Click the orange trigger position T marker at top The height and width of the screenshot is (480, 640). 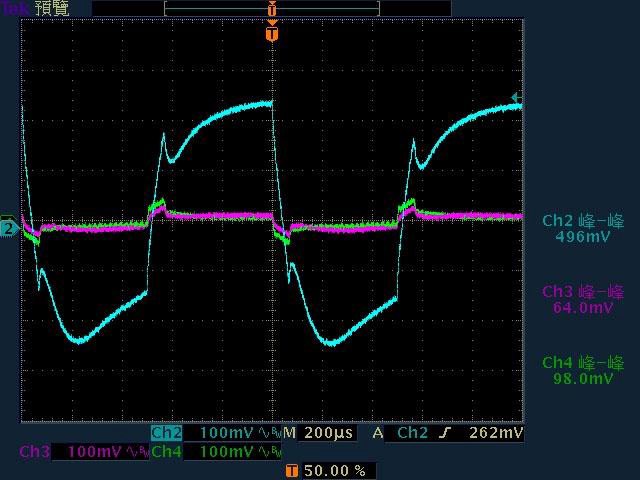[272, 34]
